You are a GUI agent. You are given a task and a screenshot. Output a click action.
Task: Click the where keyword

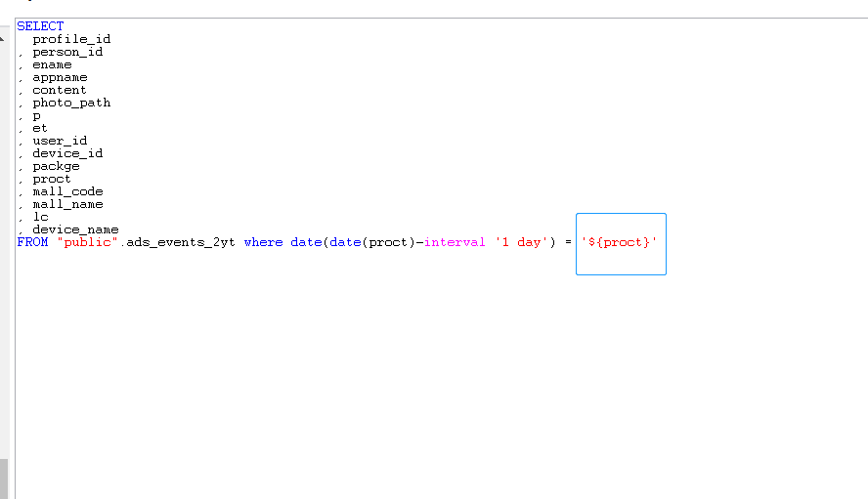tap(264, 242)
